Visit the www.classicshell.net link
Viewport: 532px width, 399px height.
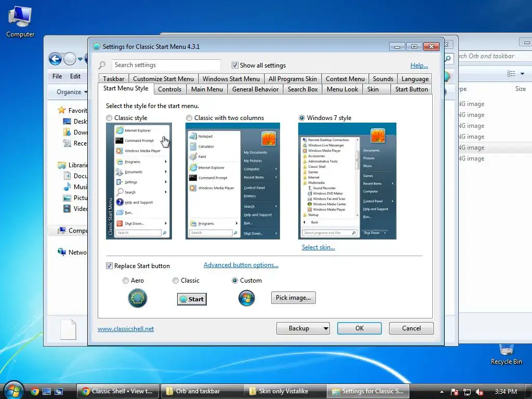click(126, 329)
